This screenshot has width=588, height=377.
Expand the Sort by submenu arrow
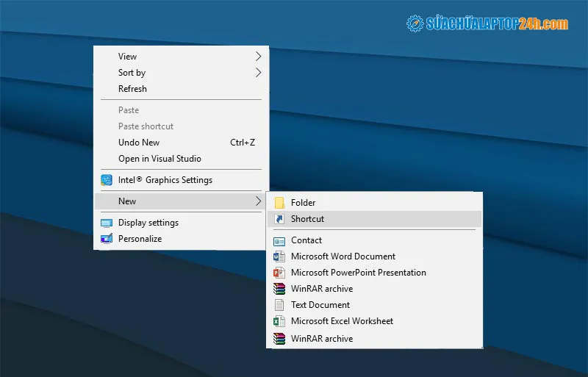pyautogui.click(x=258, y=73)
